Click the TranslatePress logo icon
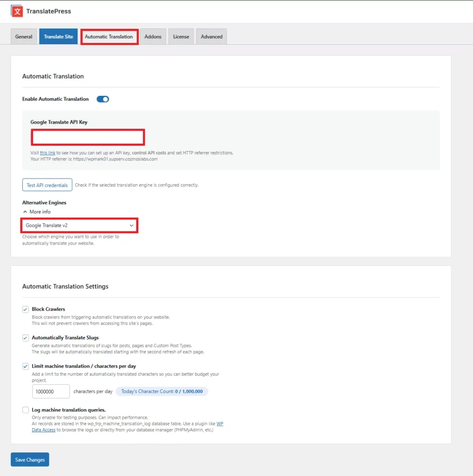 (x=17, y=11)
